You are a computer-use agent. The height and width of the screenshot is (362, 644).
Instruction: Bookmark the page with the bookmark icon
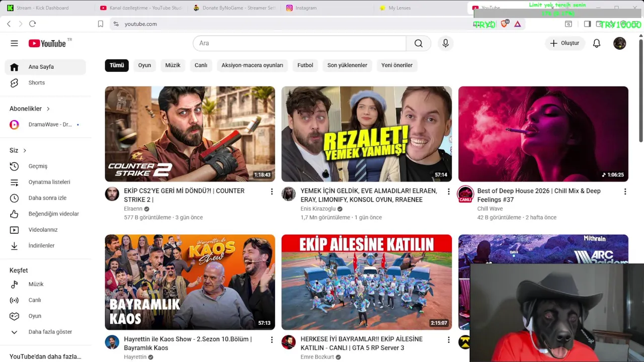[100, 24]
